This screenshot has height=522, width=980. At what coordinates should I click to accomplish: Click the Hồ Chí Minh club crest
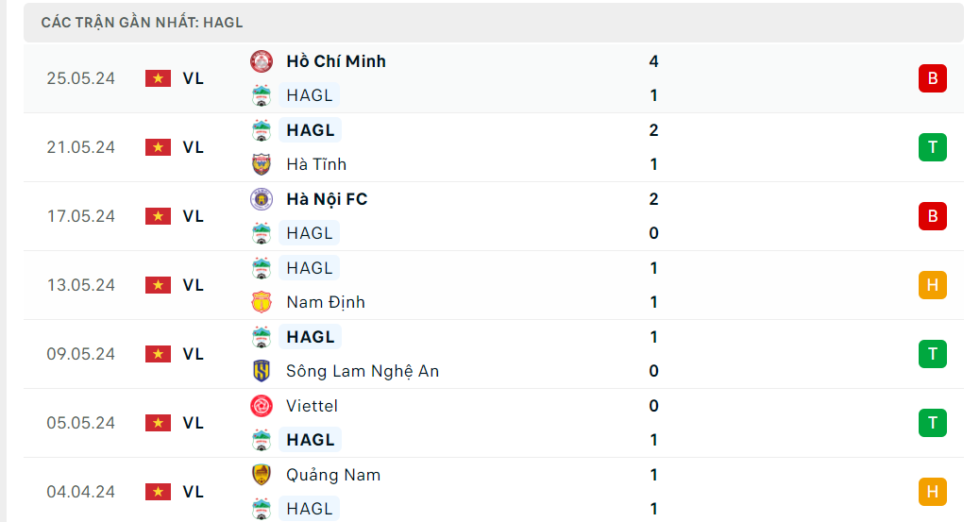coord(262,61)
